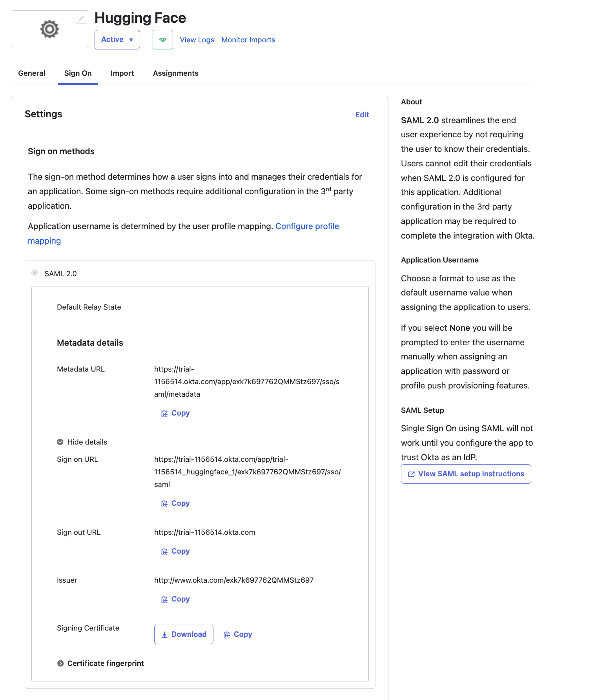
Task: Go to the Assignments tab
Action: tap(175, 73)
